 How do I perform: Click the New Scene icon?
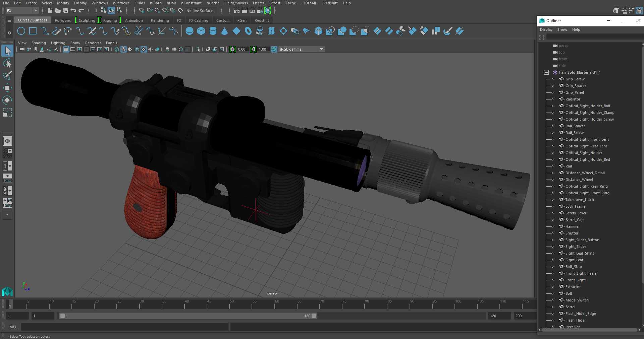[50, 11]
